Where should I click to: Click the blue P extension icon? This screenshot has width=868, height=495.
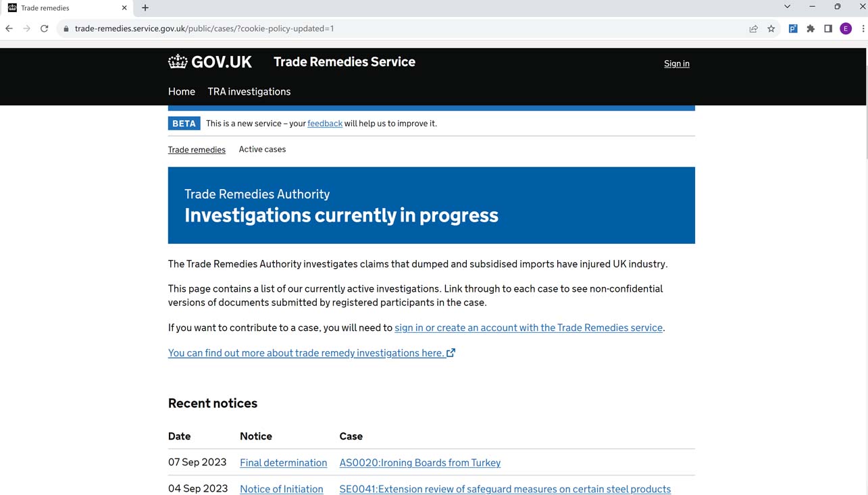point(793,28)
